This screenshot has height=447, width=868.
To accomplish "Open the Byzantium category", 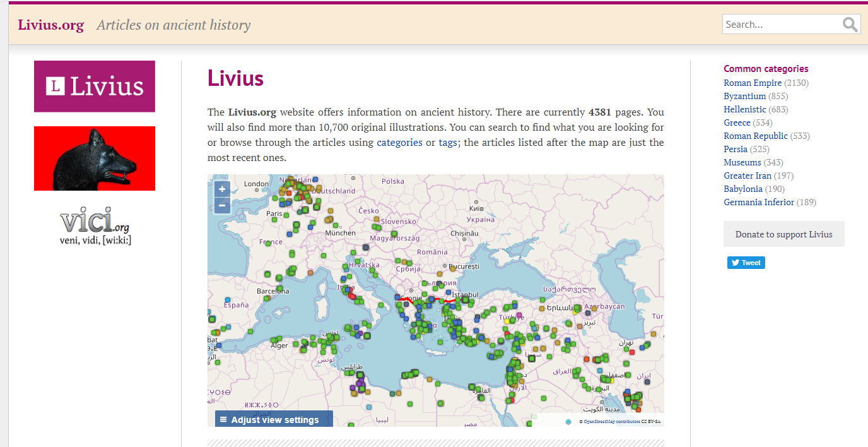I will pos(745,96).
